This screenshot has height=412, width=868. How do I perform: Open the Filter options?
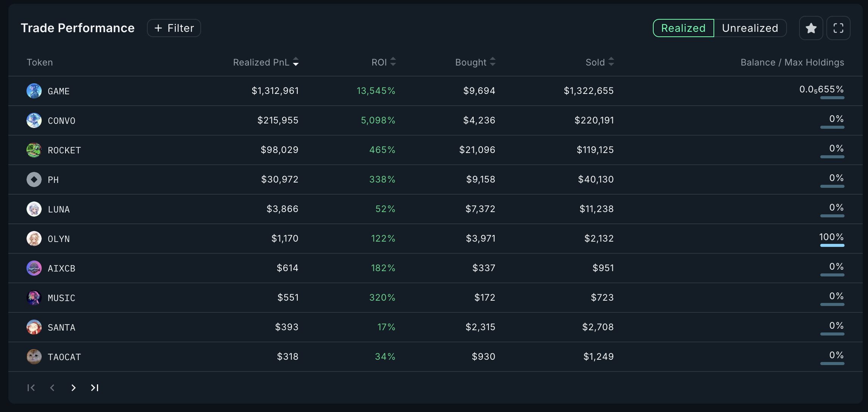[174, 28]
